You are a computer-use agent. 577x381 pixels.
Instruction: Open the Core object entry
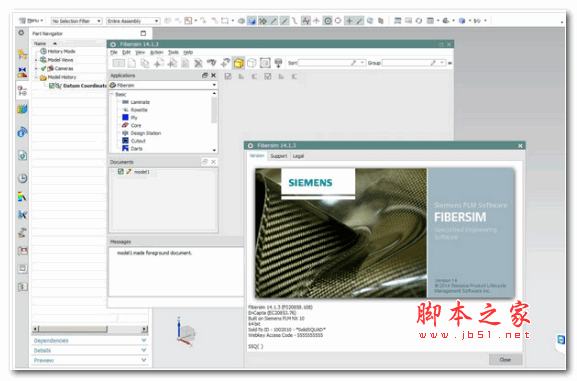132,125
